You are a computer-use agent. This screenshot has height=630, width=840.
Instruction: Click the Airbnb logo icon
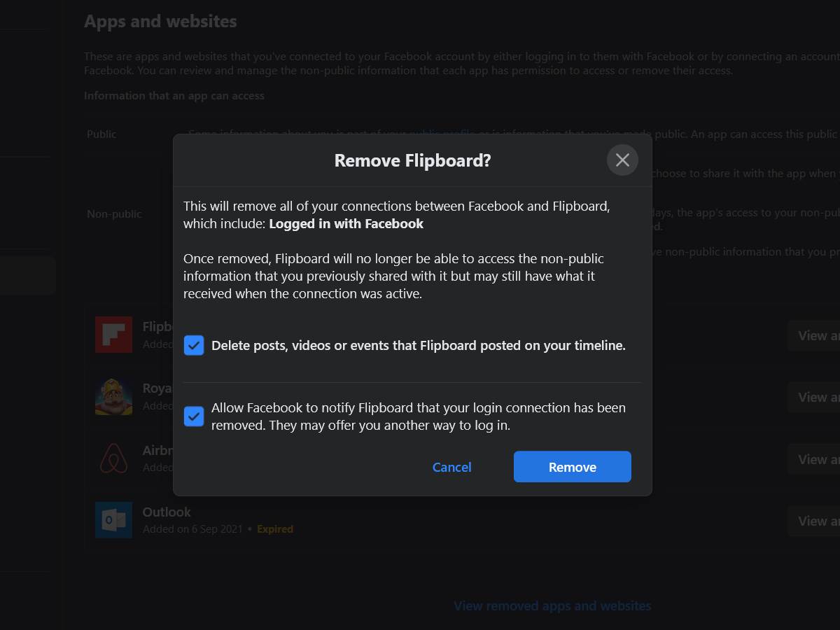click(113, 458)
